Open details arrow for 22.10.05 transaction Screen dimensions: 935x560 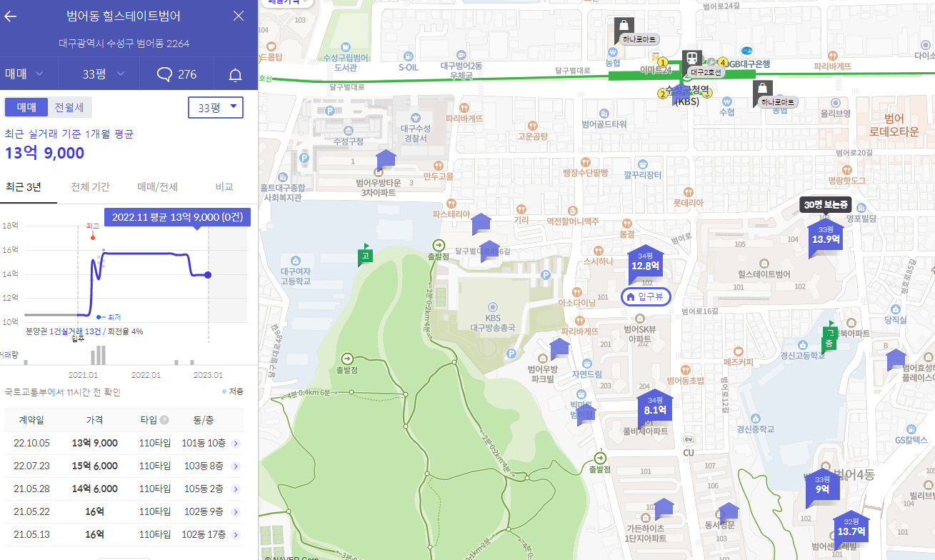click(x=236, y=444)
